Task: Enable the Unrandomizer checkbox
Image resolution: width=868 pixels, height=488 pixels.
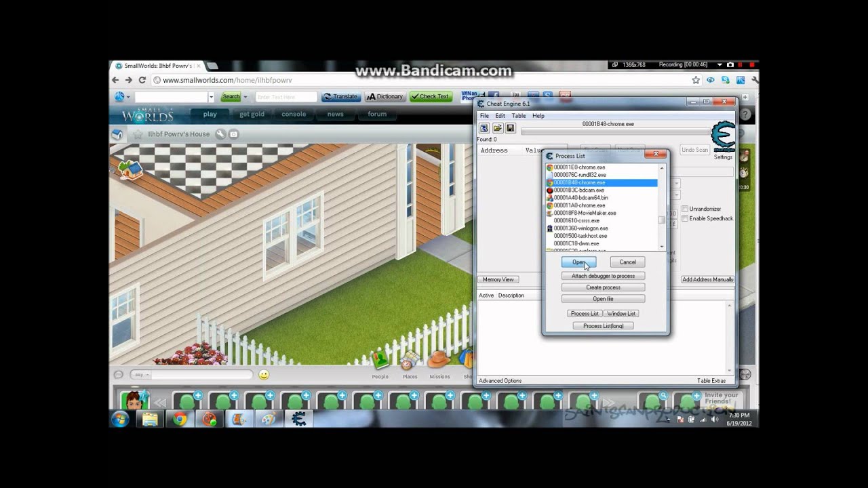Action: 685,209
